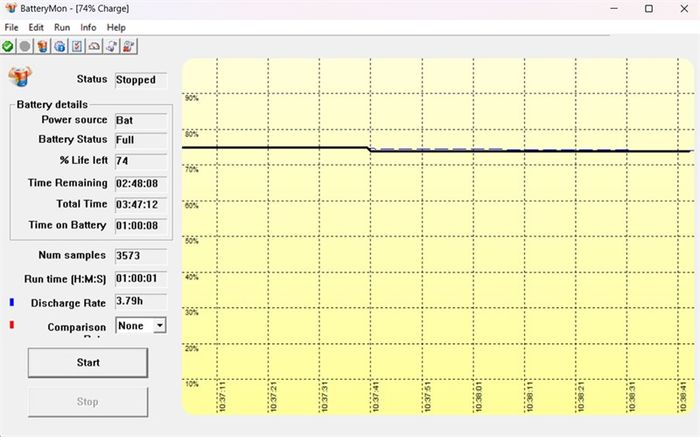The image size is (700, 437).
Task: Click the BatteryMon mascot logo beside Status
Action: [20, 76]
